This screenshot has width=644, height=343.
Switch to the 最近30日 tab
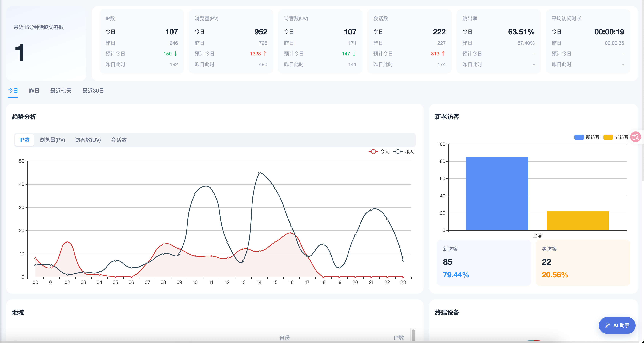coord(93,91)
